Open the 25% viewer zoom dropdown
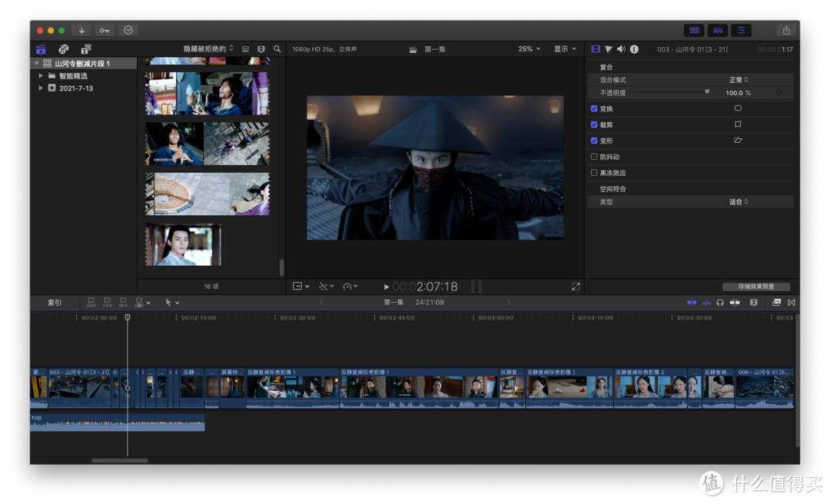 [527, 48]
